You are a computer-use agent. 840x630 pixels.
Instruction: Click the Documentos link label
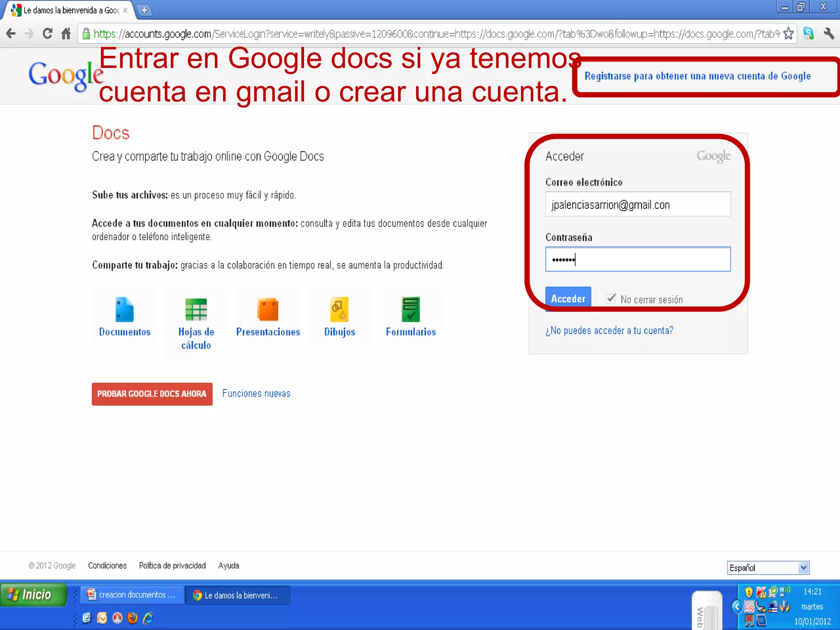pos(125,332)
